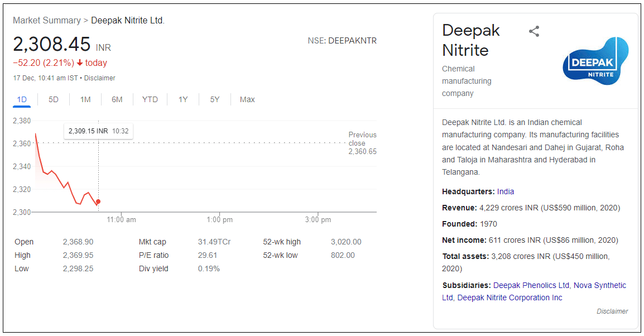Click the Chemical manufacturing company subtitle

click(467, 81)
